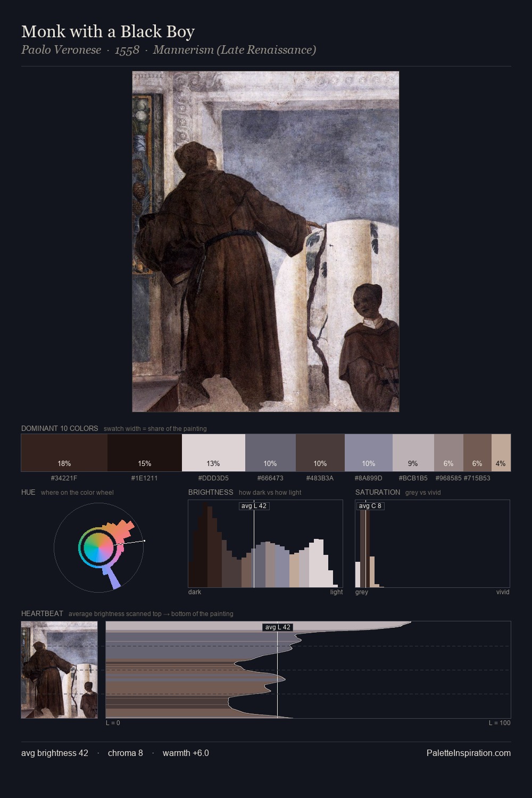Click the L = 100 axis label
This screenshot has width=532, height=798.
pos(500,723)
